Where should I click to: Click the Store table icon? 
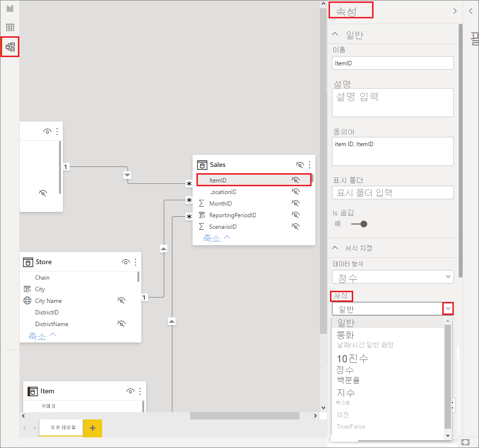pyautogui.click(x=28, y=262)
